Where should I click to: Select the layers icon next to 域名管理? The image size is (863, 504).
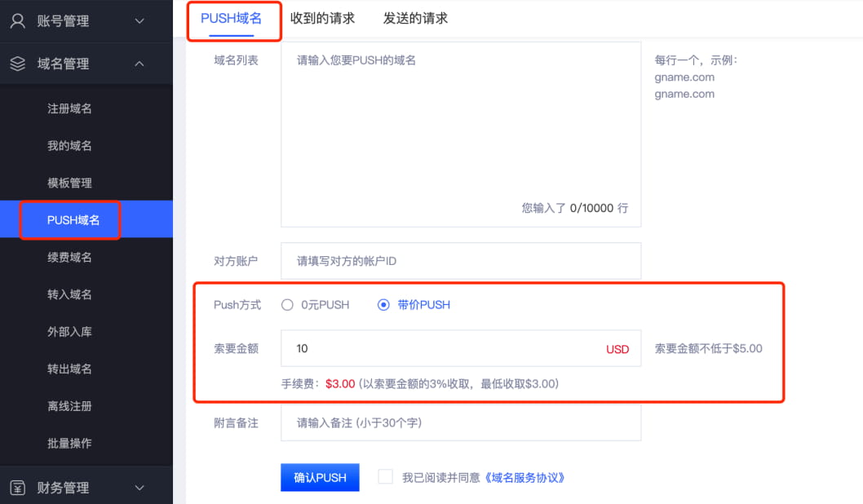tap(19, 64)
